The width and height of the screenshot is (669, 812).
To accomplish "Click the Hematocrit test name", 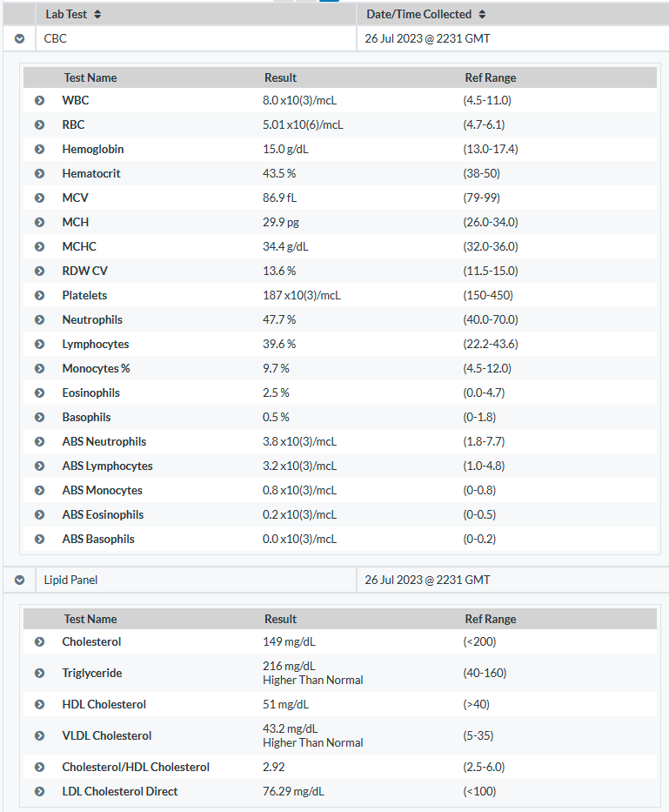I will pyautogui.click(x=91, y=173).
